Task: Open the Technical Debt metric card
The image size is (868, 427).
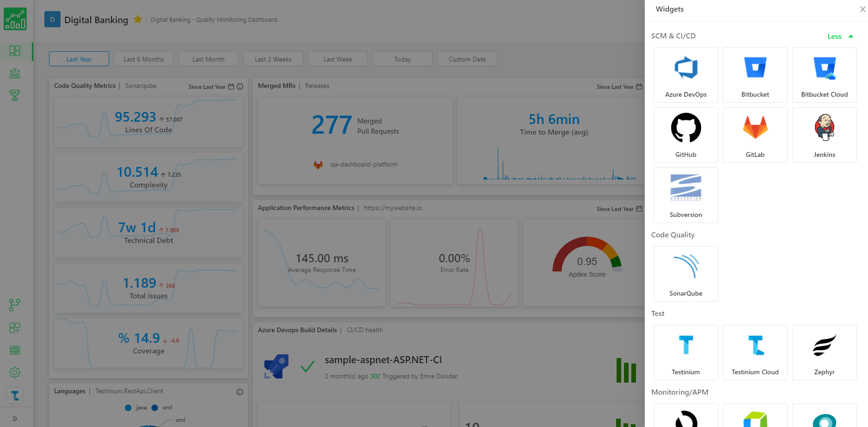Action: pos(148,233)
